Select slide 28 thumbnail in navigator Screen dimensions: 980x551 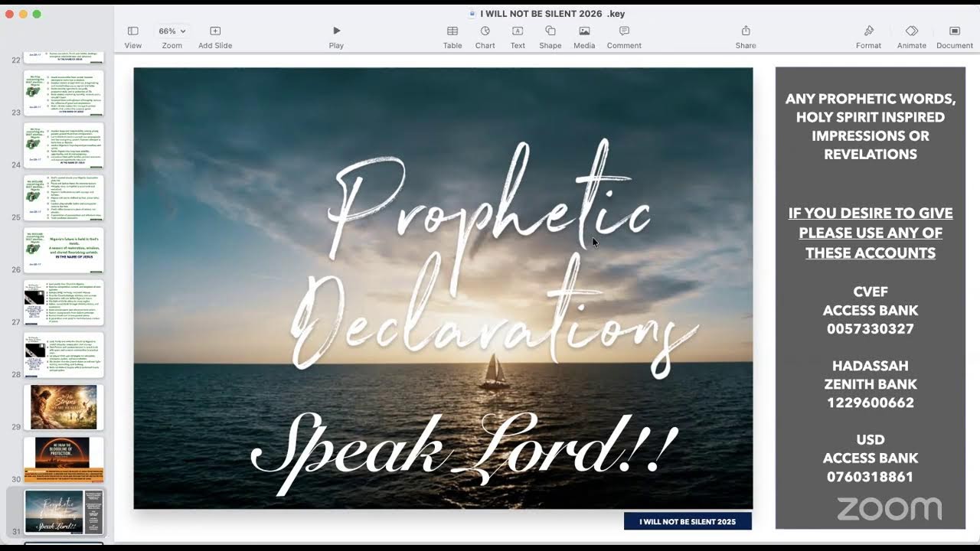[x=64, y=355]
